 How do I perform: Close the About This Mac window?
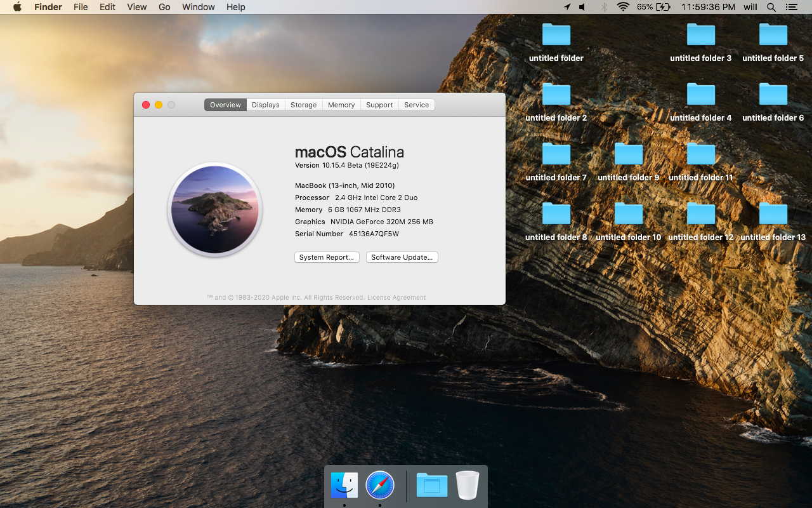146,105
